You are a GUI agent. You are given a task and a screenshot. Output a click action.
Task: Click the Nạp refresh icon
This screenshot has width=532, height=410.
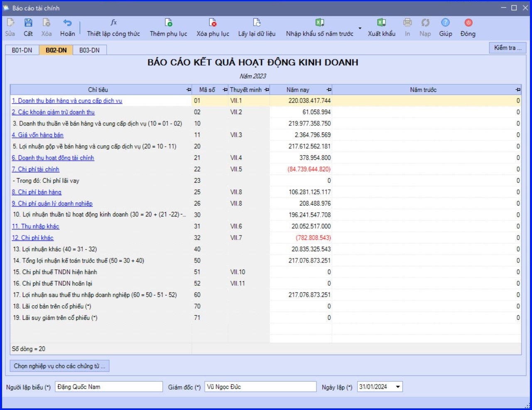(x=425, y=23)
